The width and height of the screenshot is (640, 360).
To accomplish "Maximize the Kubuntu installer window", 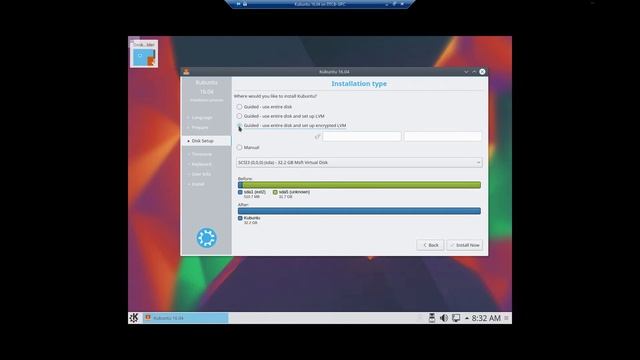I will coord(474,72).
